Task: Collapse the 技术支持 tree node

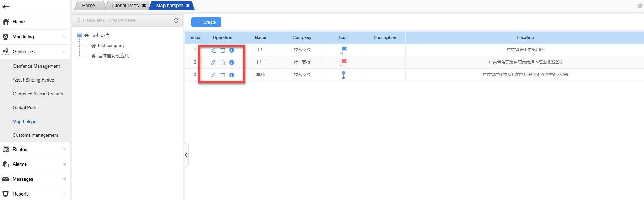Action: tap(80, 35)
